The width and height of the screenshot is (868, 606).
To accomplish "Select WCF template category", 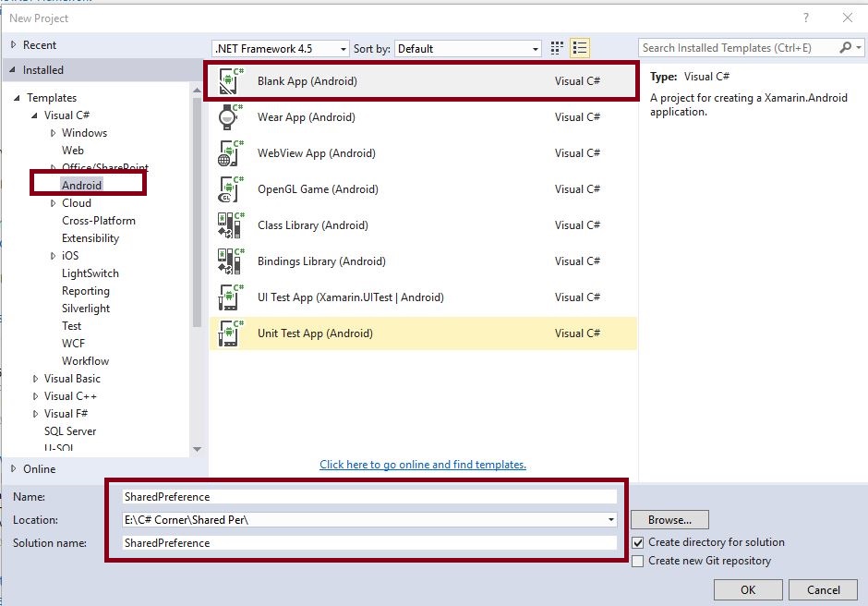I will (73, 344).
